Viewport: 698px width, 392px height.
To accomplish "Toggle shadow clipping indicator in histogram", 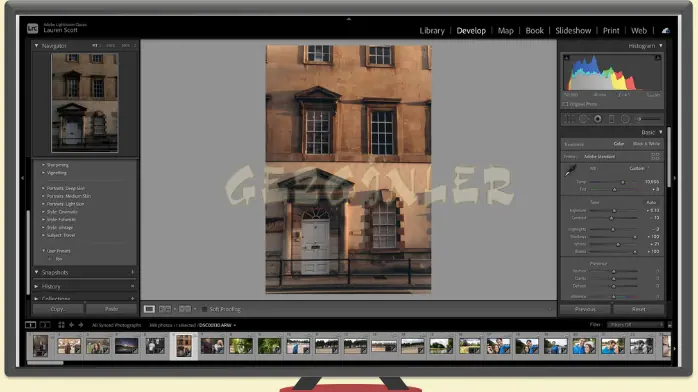I will coord(566,58).
